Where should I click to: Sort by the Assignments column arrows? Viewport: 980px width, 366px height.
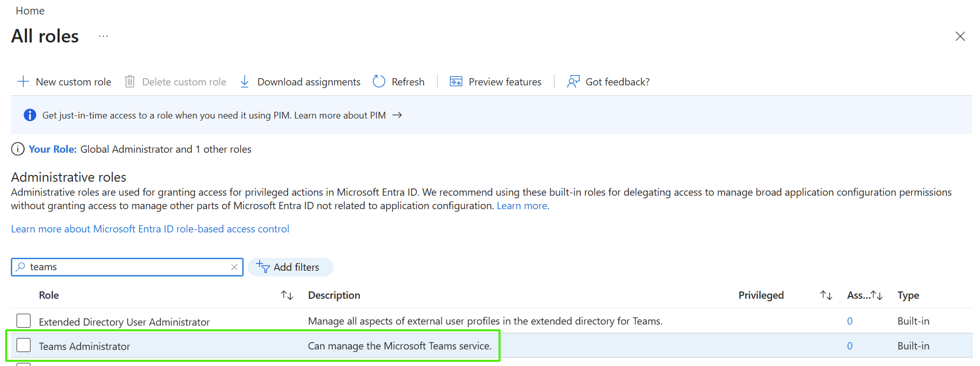[877, 295]
